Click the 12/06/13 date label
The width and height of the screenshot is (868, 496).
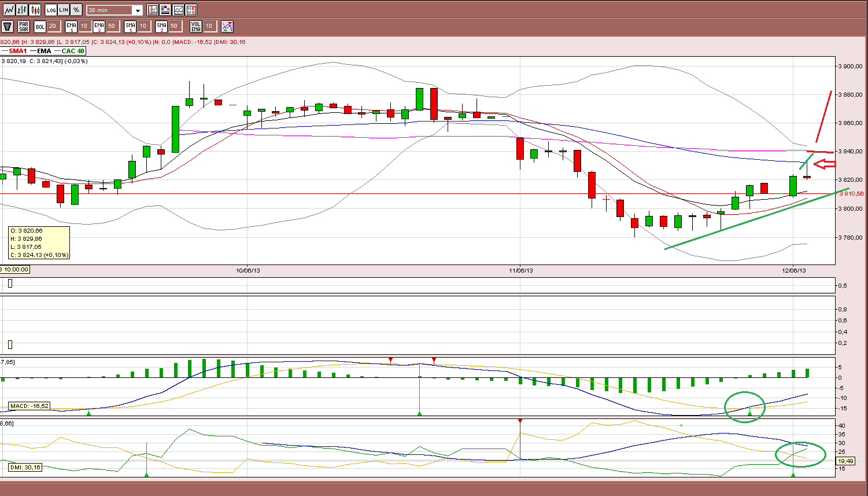pyautogui.click(x=794, y=270)
